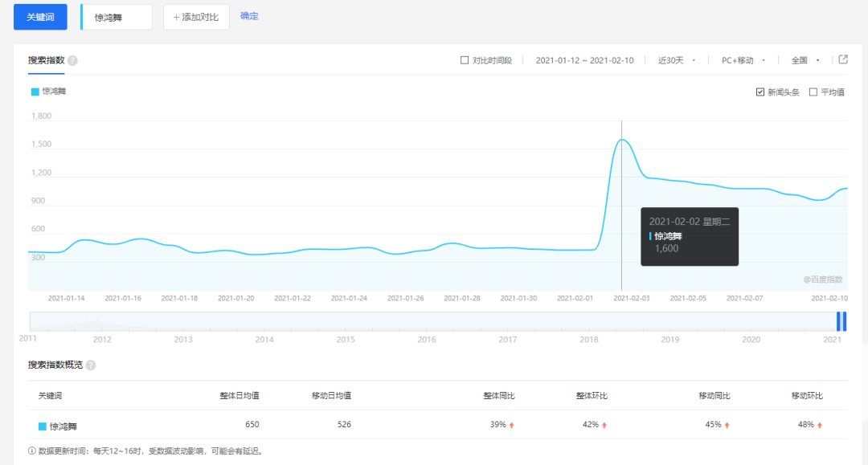Click the 整体日均值 column header
868x465 pixels.
pyautogui.click(x=240, y=395)
